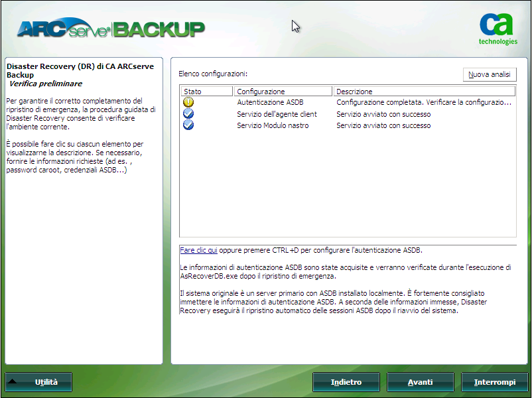Image resolution: width=532 pixels, height=398 pixels.
Task: Click the 'Elenco configurazioni:' label
Action: 213,74
